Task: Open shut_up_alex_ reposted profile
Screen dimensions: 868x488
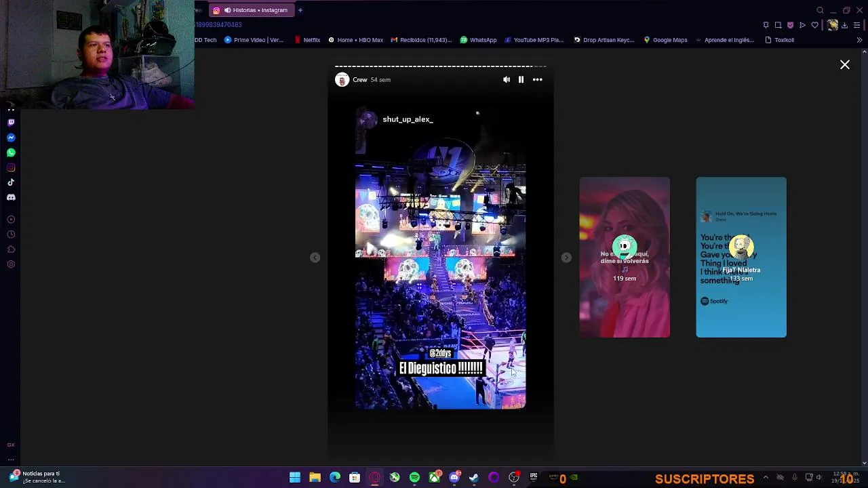Action: click(x=408, y=119)
